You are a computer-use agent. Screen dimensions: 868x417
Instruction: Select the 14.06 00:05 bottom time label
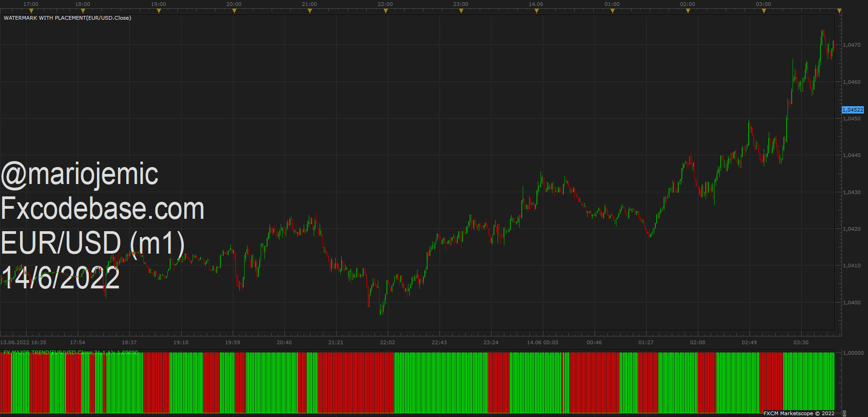click(x=543, y=342)
